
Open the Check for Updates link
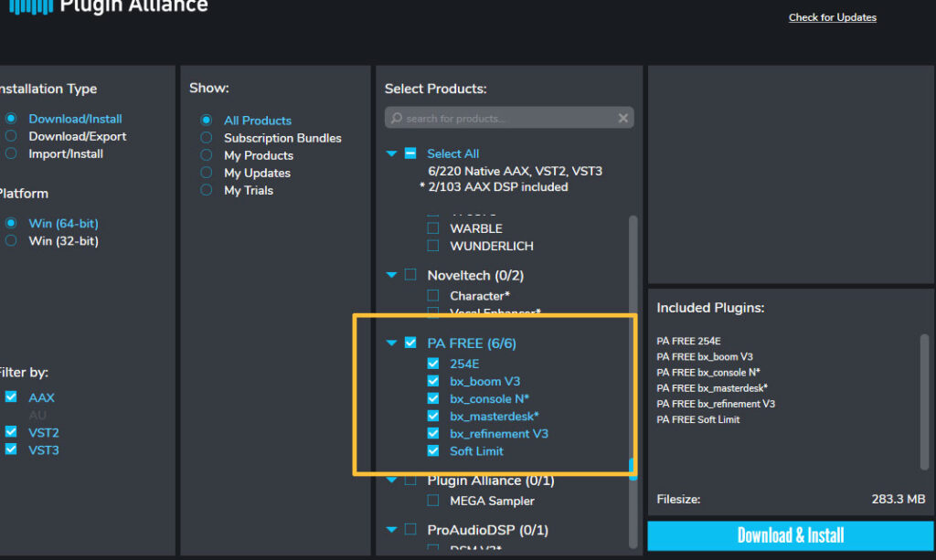(832, 17)
